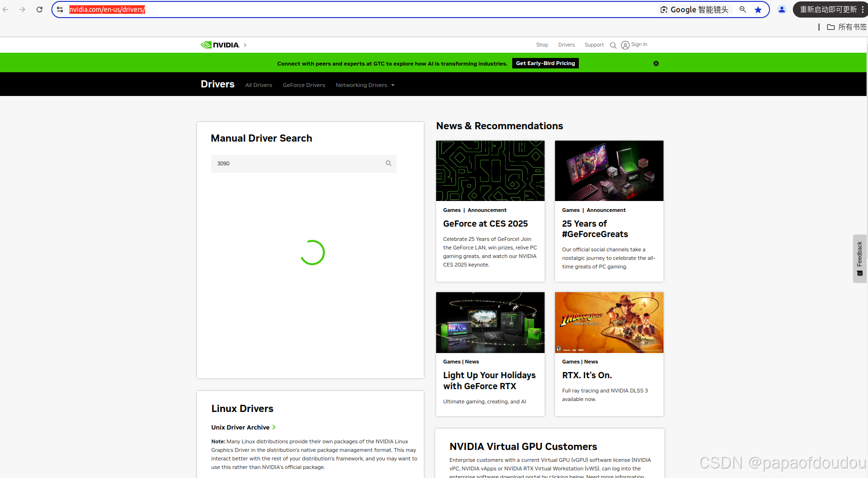Click the Linux Drivers heading
The image size is (868, 478).
point(243,409)
